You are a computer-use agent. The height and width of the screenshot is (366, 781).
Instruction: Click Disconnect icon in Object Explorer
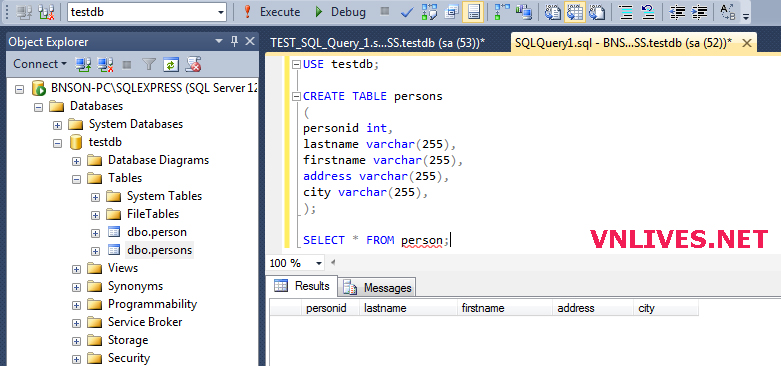[106, 64]
